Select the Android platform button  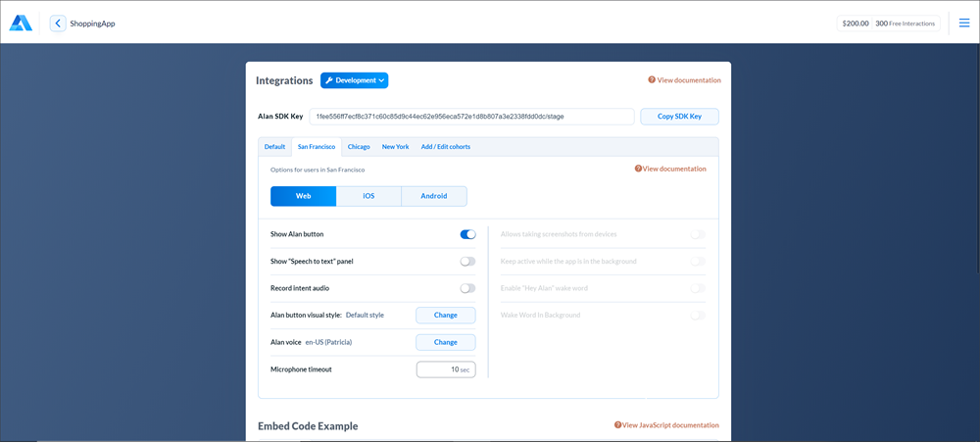pyautogui.click(x=433, y=196)
